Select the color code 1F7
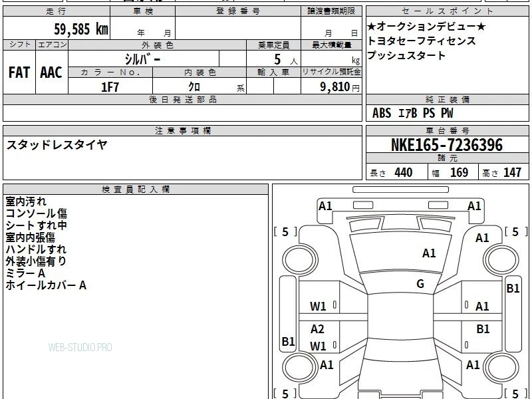The image size is (532, 399). click(x=110, y=87)
